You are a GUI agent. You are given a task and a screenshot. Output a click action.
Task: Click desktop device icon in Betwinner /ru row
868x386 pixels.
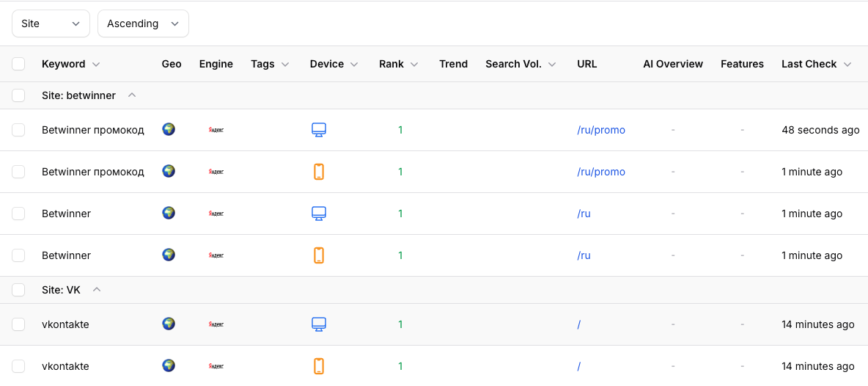point(318,214)
